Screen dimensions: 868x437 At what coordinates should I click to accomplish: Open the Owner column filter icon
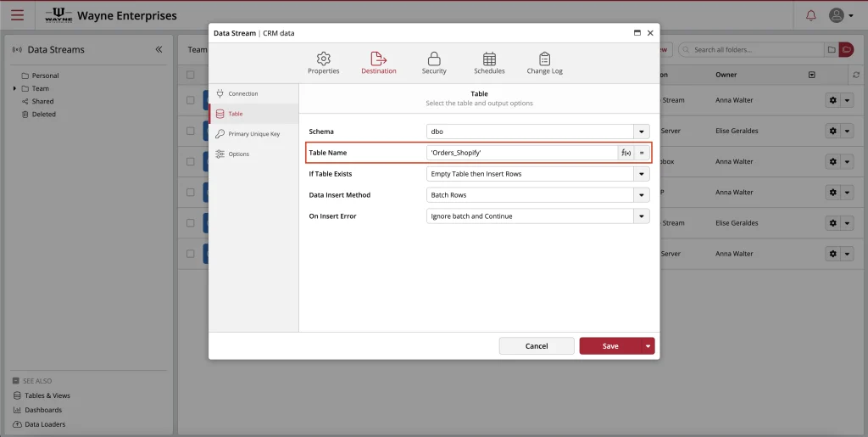[811, 75]
